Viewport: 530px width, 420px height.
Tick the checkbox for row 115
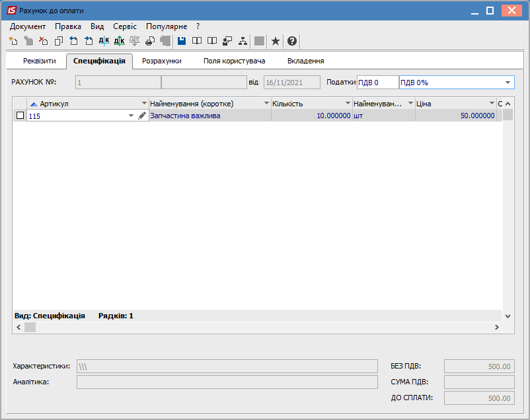point(20,116)
